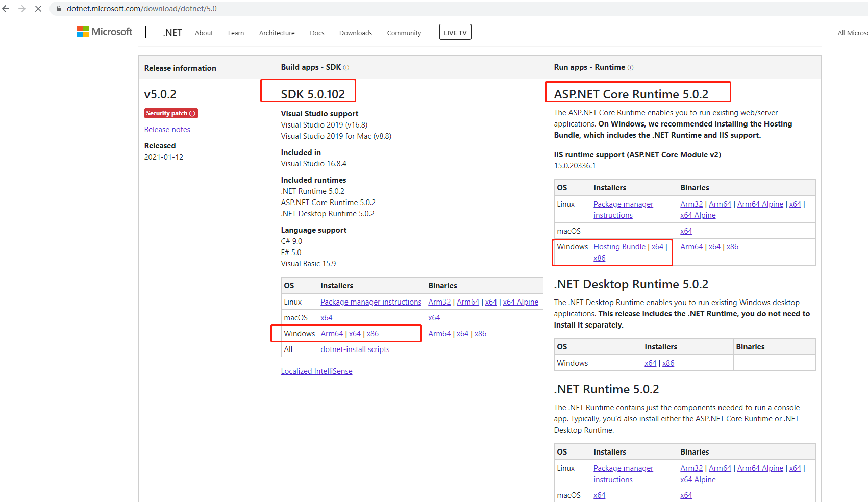
Task: Download ASP.NET Core Windows Arm64 binary
Action: [x=691, y=247]
